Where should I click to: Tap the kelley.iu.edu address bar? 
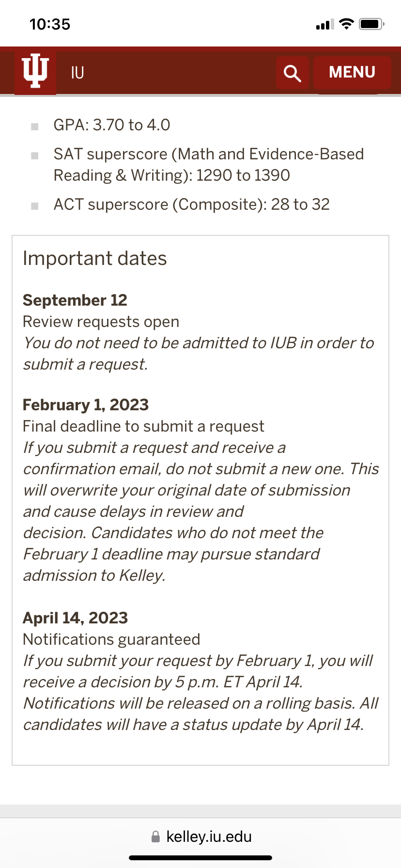(208, 837)
